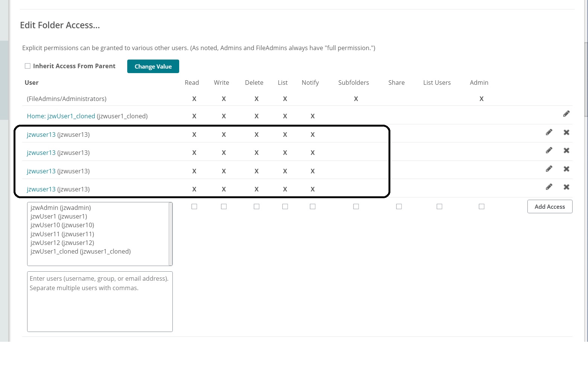The width and height of the screenshot is (588, 367).
Task: Click the user listbox scrollbar
Action: click(171, 234)
